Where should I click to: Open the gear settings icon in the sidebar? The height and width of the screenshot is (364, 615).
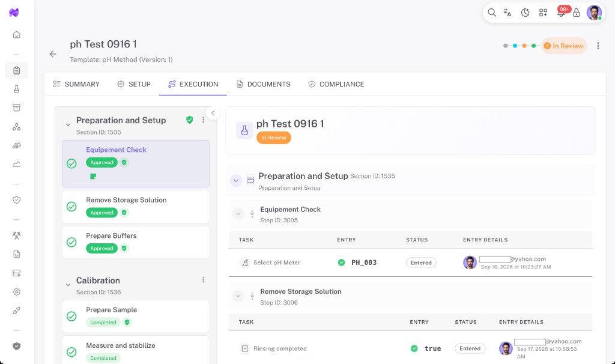point(16,292)
